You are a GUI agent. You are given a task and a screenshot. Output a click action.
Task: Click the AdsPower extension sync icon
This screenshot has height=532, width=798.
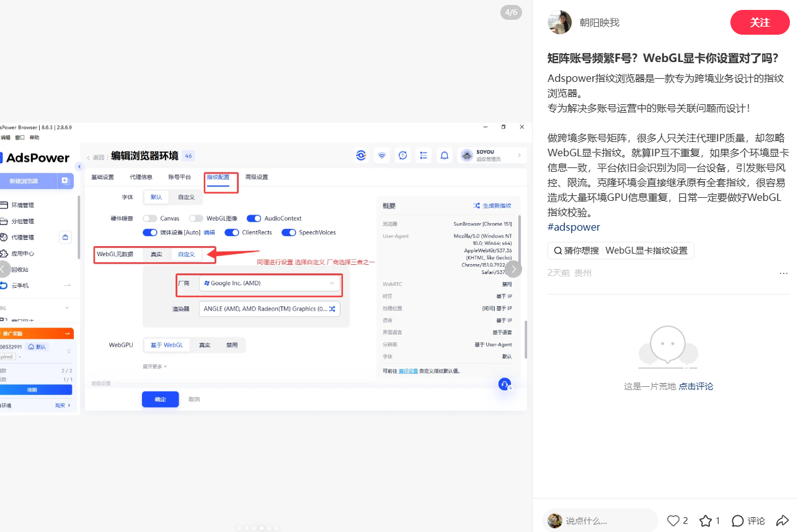click(361, 156)
